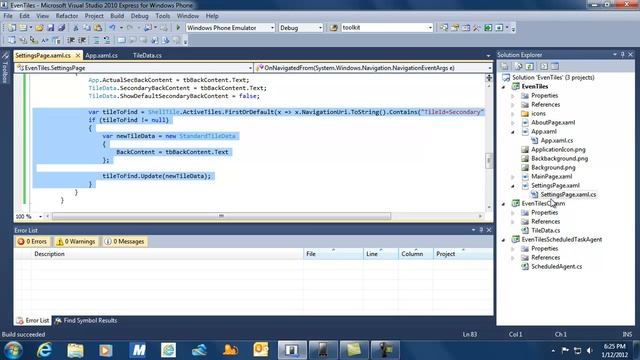Image resolution: width=640 pixels, height=360 pixels.
Task: Click the green Start Page toolbar icon
Action: point(488,28)
